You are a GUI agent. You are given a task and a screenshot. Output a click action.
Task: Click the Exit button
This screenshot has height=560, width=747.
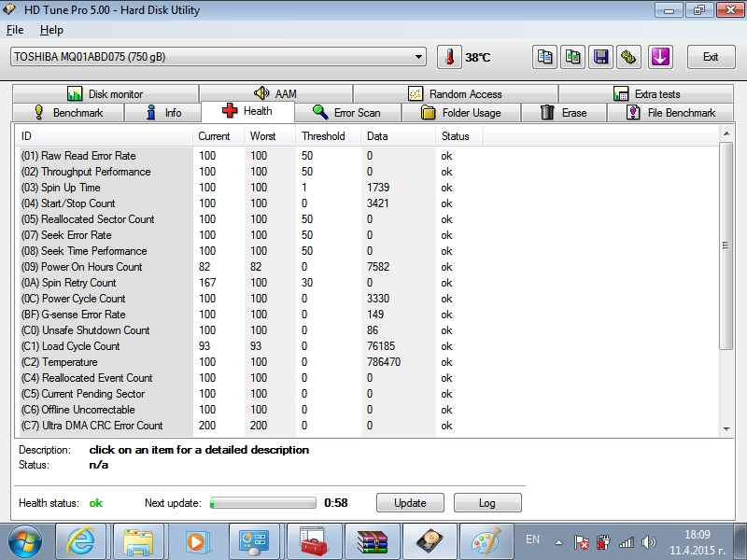pos(711,57)
